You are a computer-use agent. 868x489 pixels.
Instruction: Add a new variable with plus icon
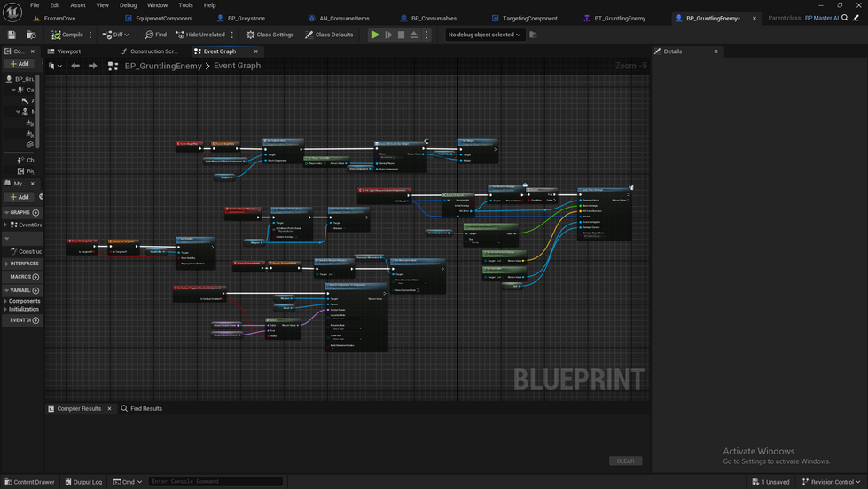click(36, 290)
